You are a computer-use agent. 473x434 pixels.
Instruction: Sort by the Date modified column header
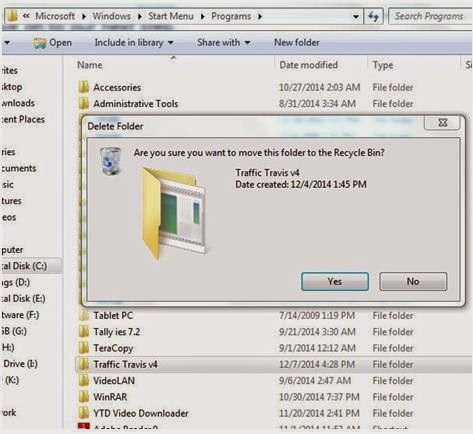coord(308,65)
